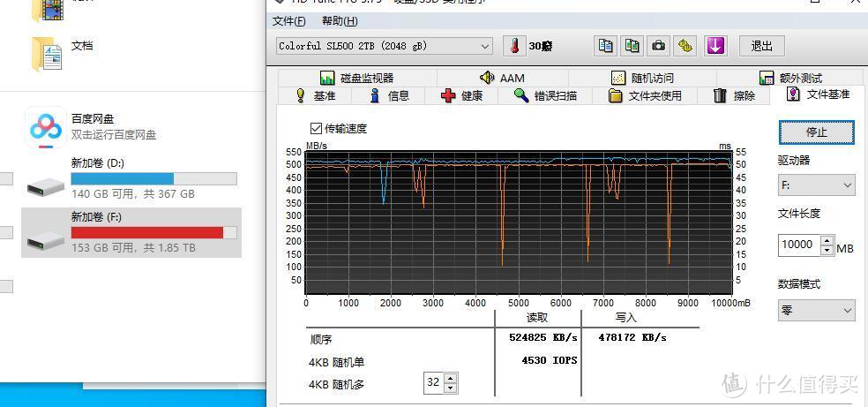Decrease the 文件长度 stepper value
868x407 pixels.
point(827,250)
